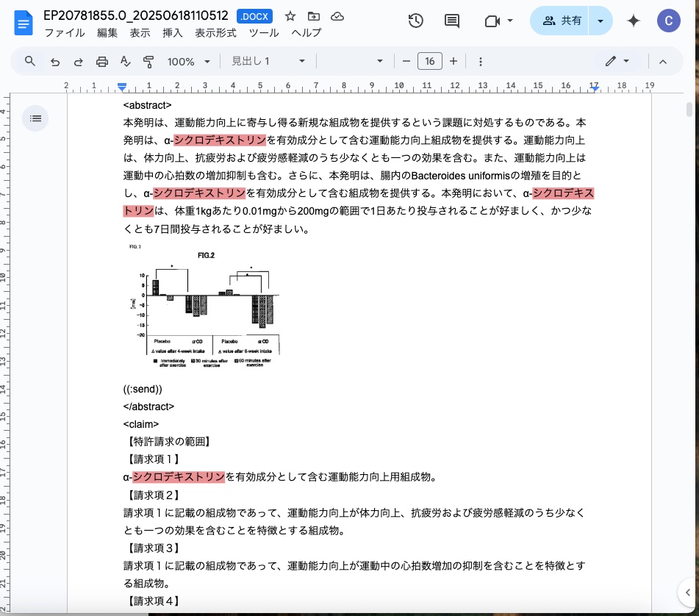Undo the last action
Screen dimensions: 699x616
coord(55,62)
